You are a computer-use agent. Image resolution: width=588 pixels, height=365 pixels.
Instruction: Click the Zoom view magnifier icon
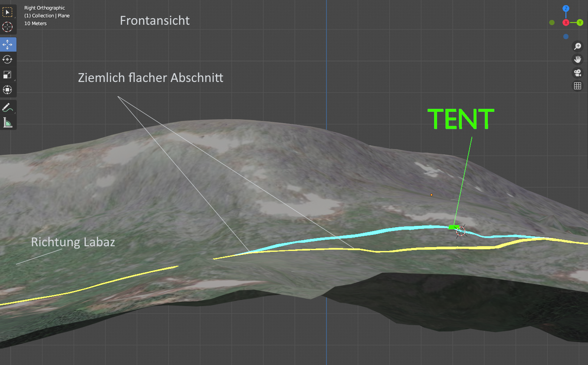click(578, 46)
